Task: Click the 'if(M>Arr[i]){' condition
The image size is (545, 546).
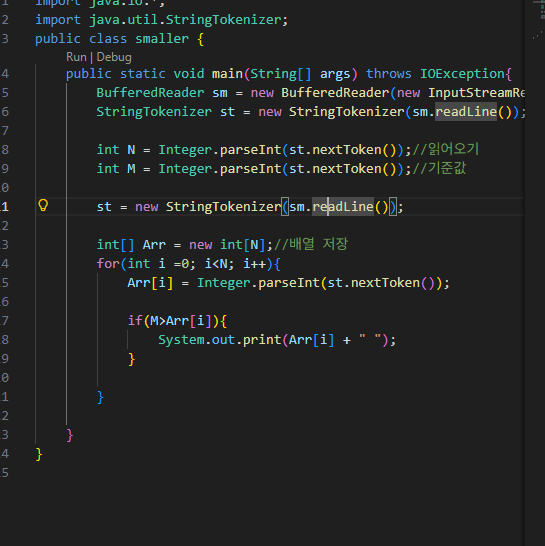Action: 177,321
